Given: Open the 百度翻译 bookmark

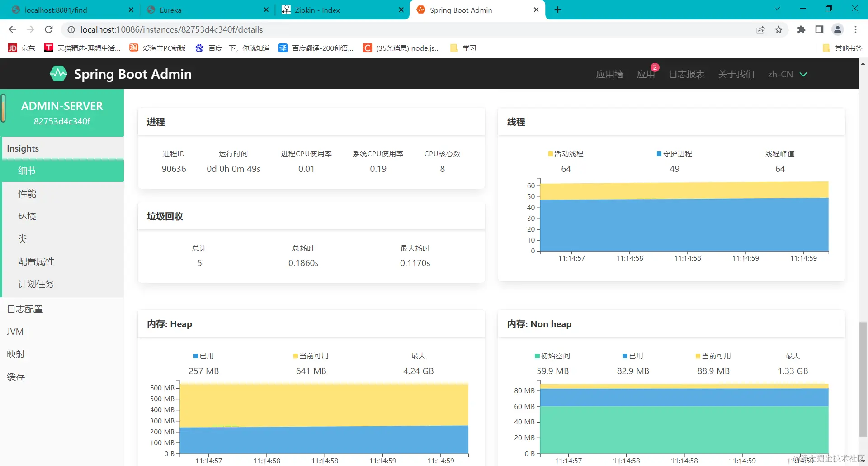Looking at the screenshot, I should (316, 48).
